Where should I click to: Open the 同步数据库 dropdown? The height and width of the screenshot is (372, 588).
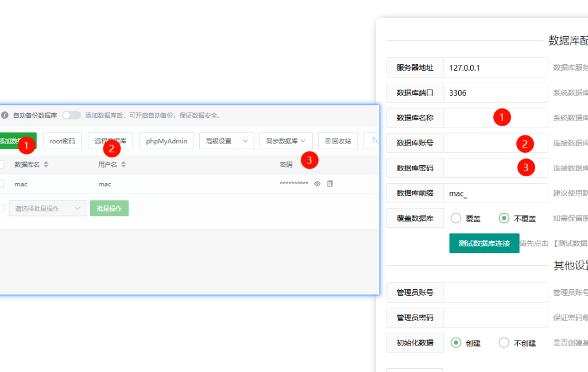[286, 141]
